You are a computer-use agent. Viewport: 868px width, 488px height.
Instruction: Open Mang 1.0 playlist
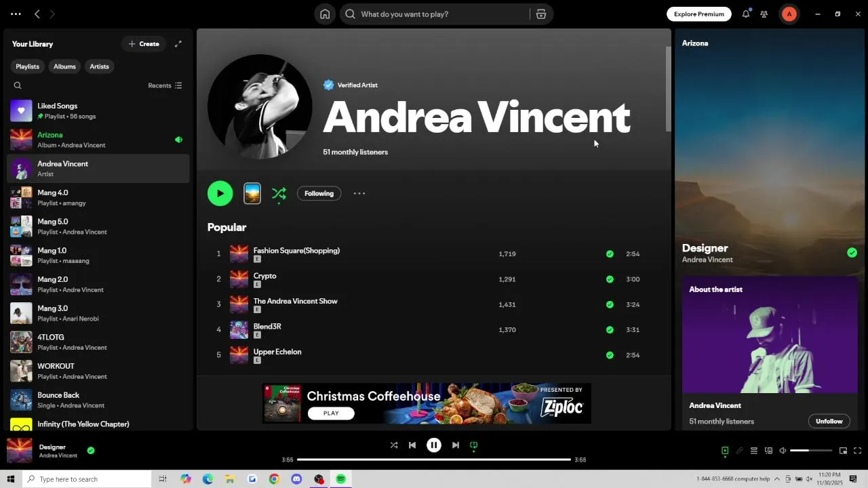tap(98, 256)
